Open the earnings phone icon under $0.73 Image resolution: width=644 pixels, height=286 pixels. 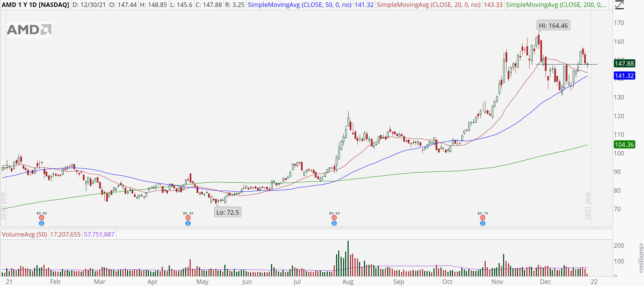pos(483,218)
